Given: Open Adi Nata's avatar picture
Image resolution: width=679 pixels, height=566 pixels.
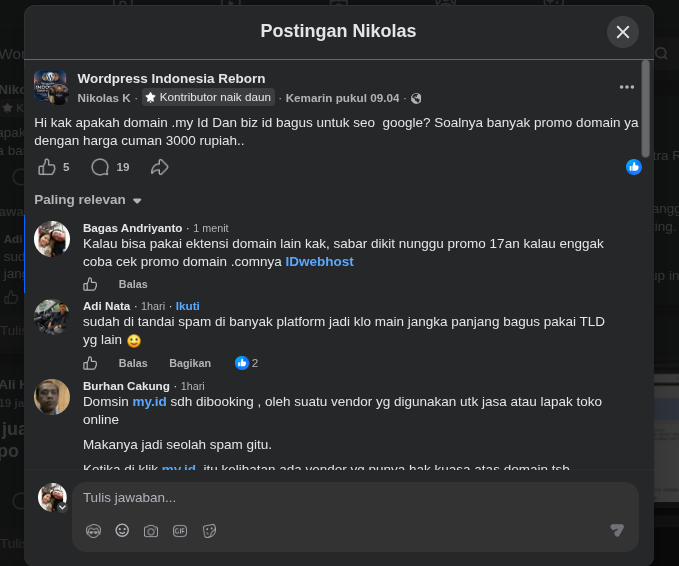Looking at the screenshot, I should (x=52, y=317).
